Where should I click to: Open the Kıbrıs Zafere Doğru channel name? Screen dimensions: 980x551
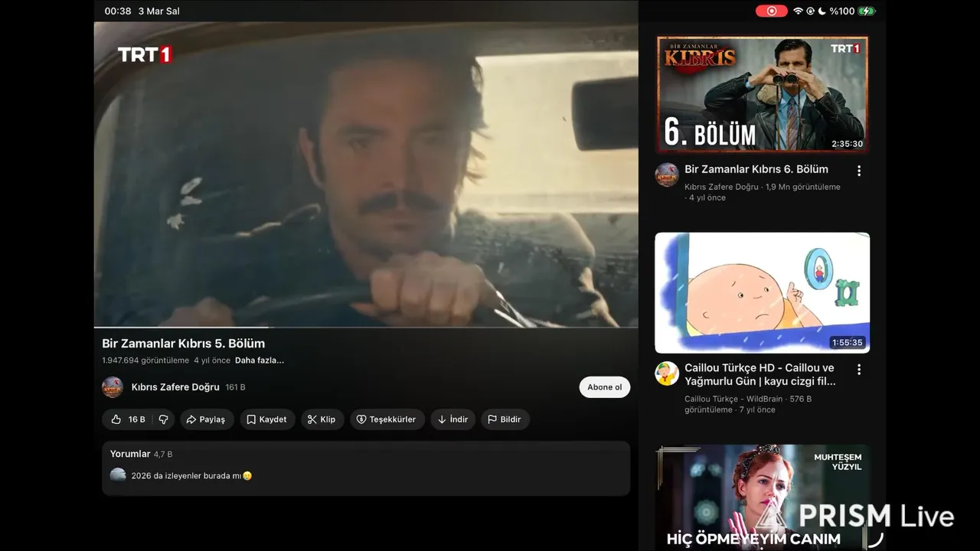click(x=175, y=387)
